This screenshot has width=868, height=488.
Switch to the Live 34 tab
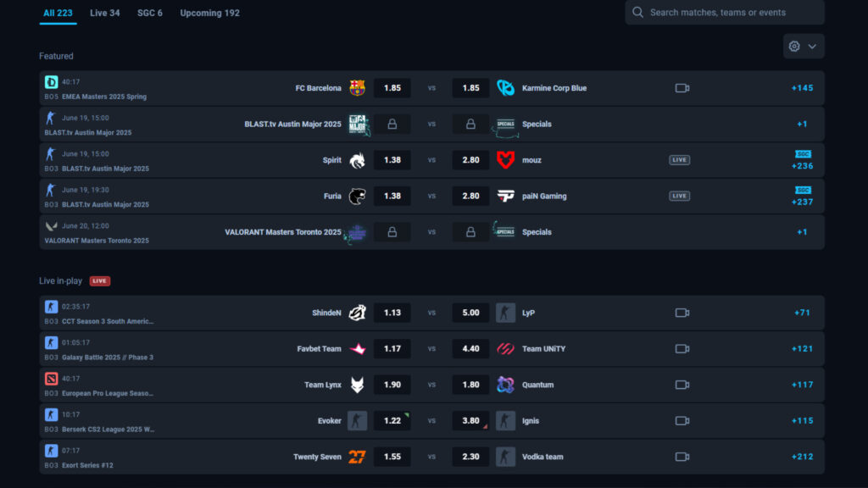pyautogui.click(x=104, y=13)
